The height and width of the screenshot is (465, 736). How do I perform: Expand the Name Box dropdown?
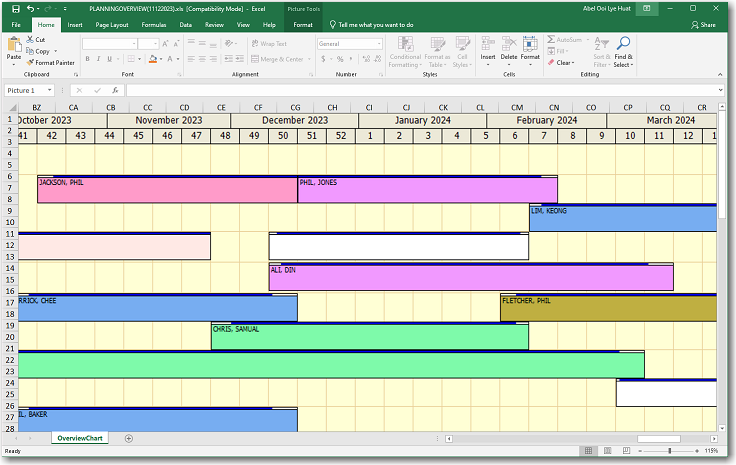[x=62, y=90]
